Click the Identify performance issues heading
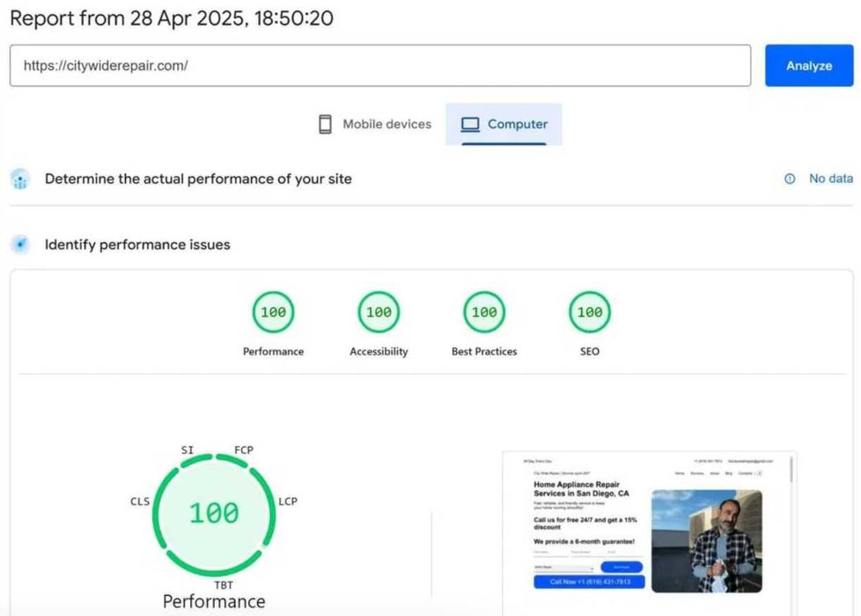The image size is (861, 616). tap(137, 245)
